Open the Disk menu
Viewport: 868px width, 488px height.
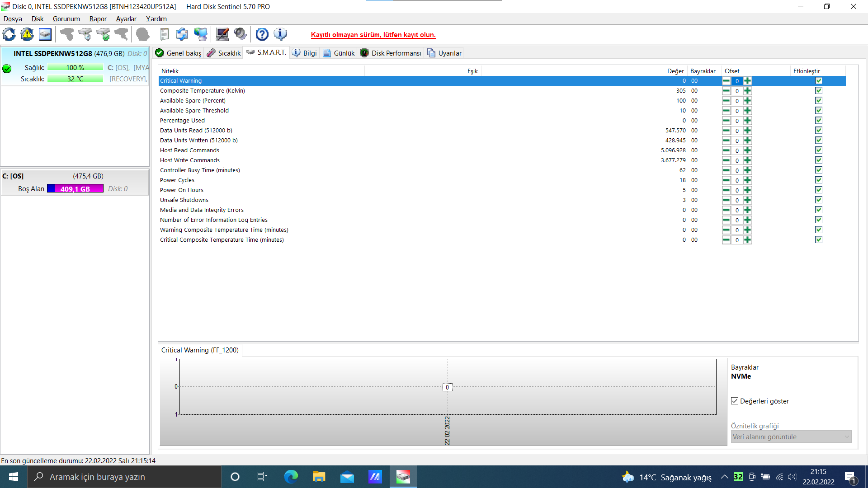point(38,19)
